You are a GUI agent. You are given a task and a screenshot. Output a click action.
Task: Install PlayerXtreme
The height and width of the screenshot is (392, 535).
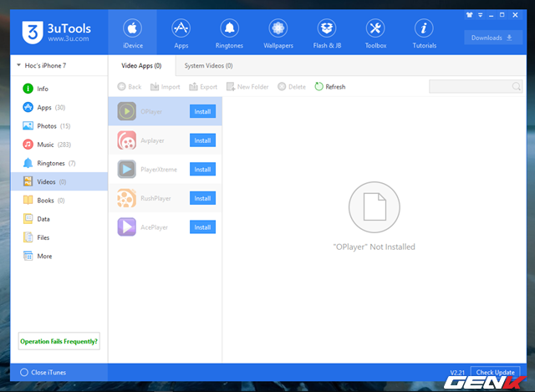(x=202, y=169)
